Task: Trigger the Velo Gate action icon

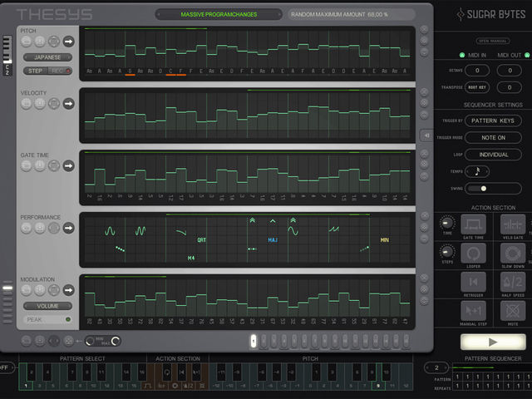Action: [x=513, y=224]
